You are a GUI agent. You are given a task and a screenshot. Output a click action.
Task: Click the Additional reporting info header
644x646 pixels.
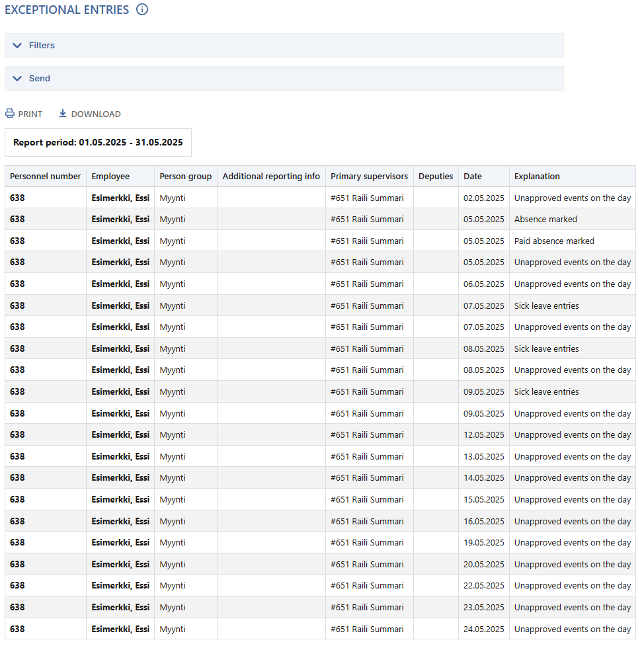pyautogui.click(x=271, y=177)
